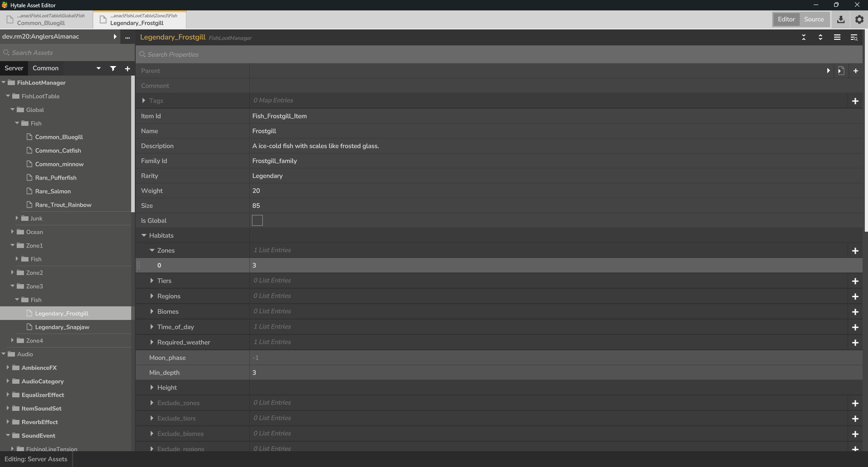
Task: Click the asset filter funnel icon
Action: [113, 68]
